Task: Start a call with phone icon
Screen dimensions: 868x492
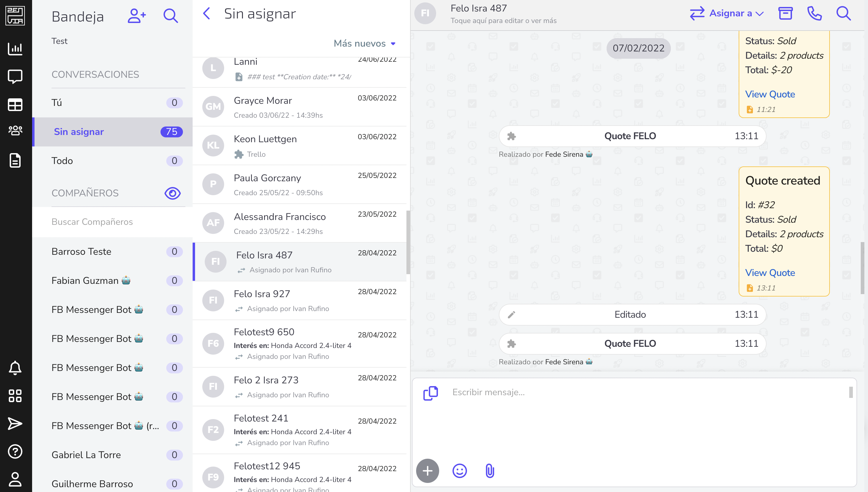Action: 814,14
